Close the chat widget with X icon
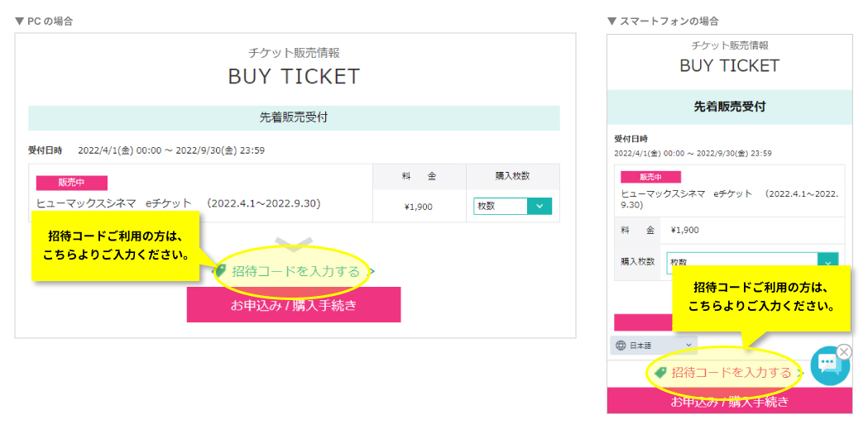 pyautogui.click(x=844, y=351)
